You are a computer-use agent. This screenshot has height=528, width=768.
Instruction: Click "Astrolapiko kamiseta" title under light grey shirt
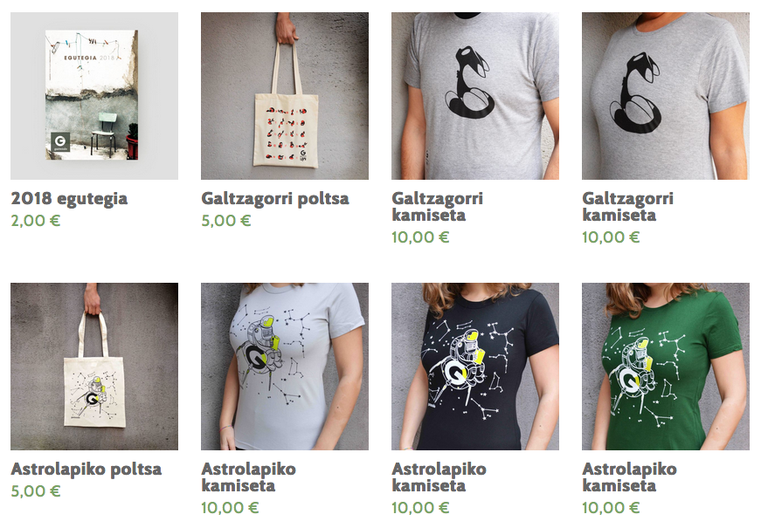pyautogui.click(x=249, y=477)
